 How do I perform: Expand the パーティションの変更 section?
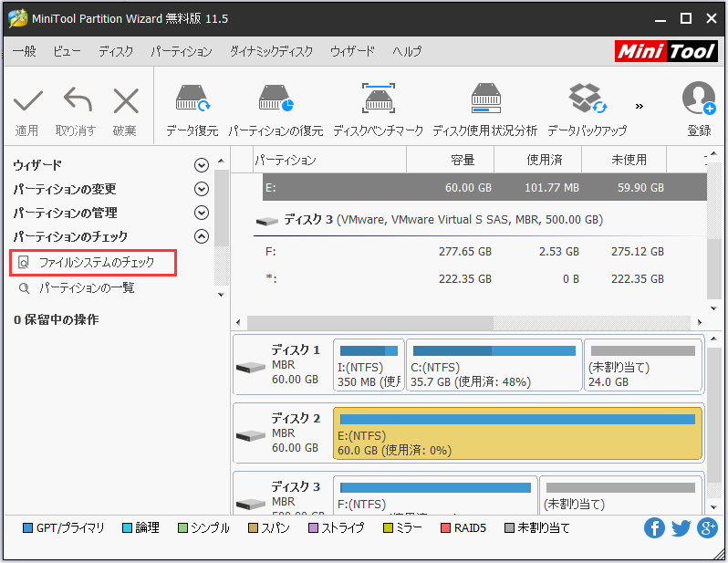pyautogui.click(x=202, y=189)
